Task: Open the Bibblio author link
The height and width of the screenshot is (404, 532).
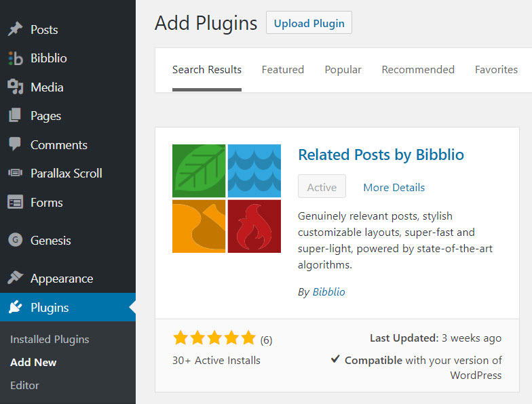Action: click(328, 291)
